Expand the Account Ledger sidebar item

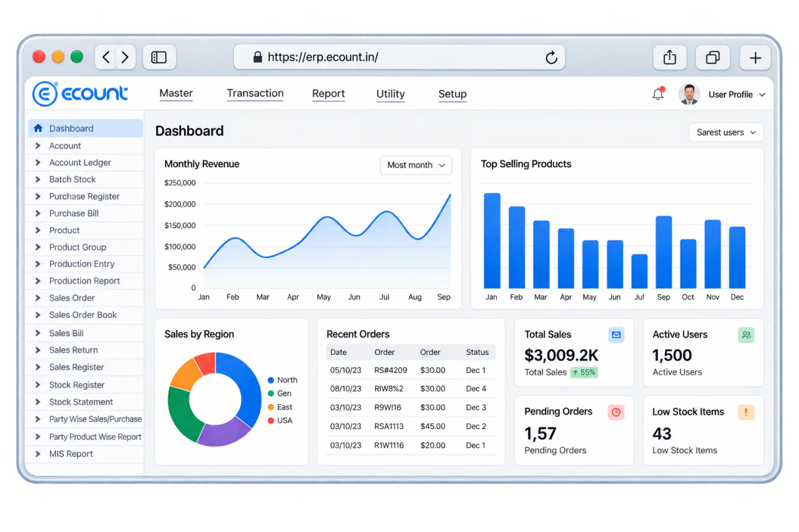pos(86,163)
